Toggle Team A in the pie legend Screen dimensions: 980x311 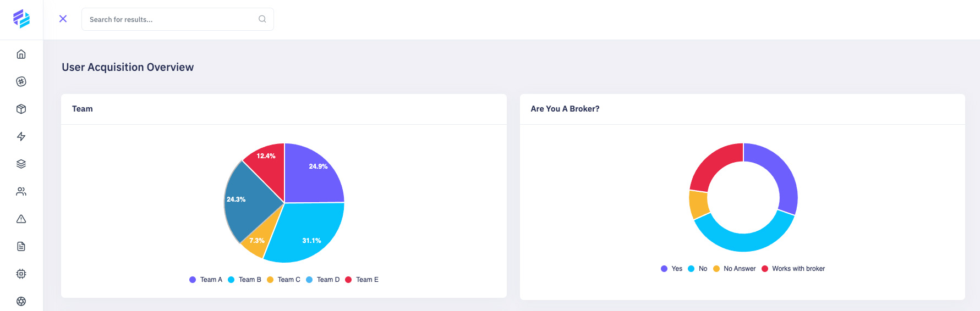click(206, 280)
